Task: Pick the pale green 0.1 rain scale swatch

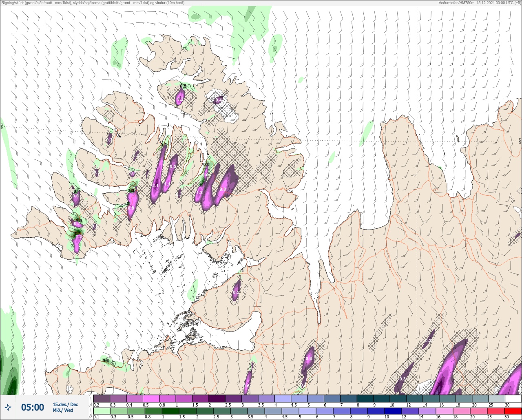Action: 102,411
